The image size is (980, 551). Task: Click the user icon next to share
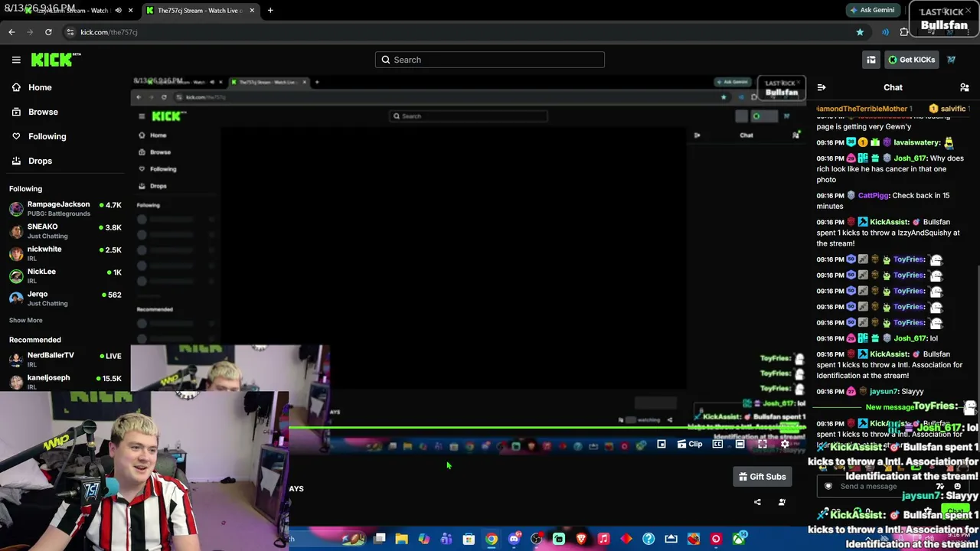point(782,502)
